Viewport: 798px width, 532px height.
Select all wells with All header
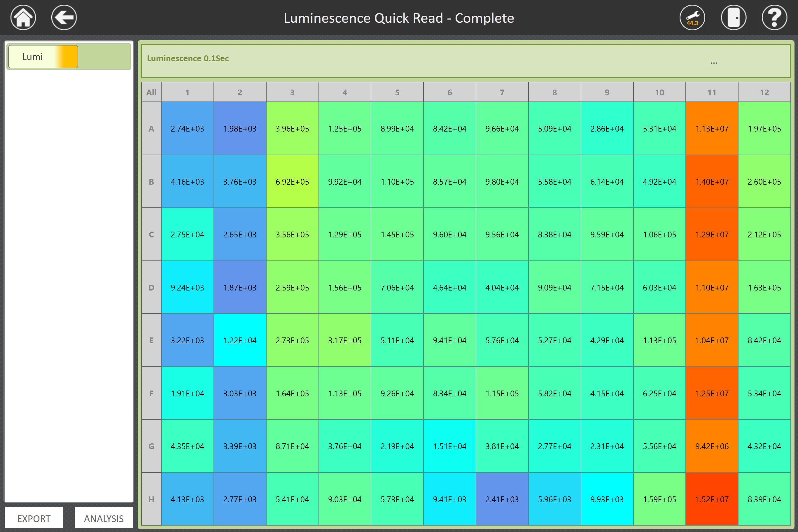pos(151,92)
